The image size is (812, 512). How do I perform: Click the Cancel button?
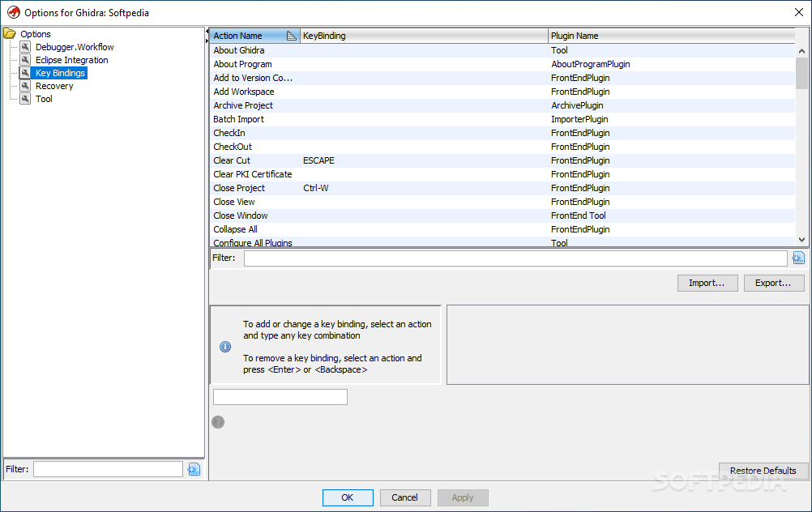coord(405,497)
